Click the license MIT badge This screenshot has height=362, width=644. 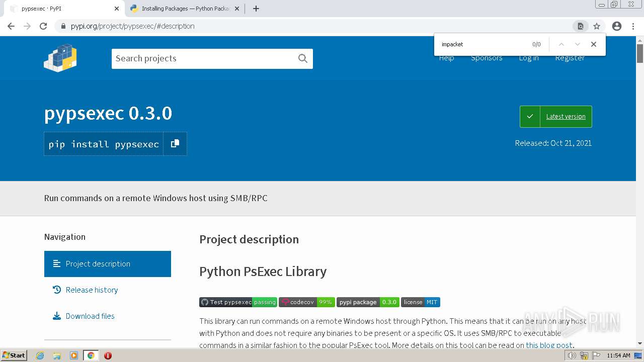(421, 302)
